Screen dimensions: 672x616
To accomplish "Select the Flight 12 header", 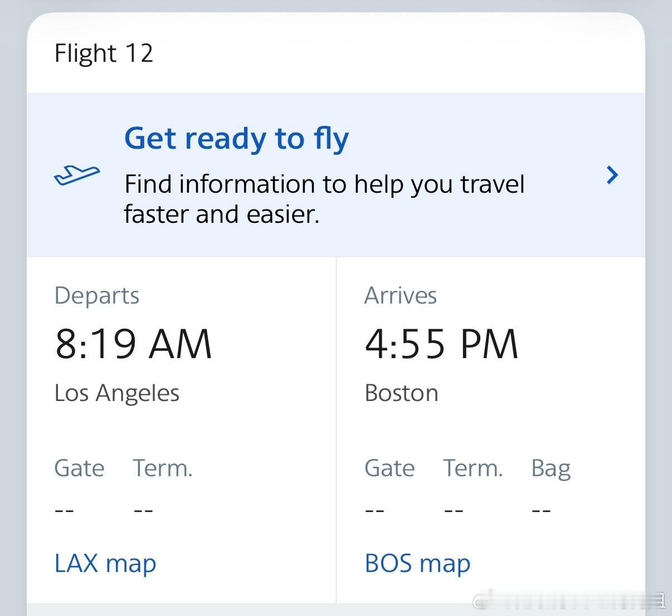I will tap(104, 53).
